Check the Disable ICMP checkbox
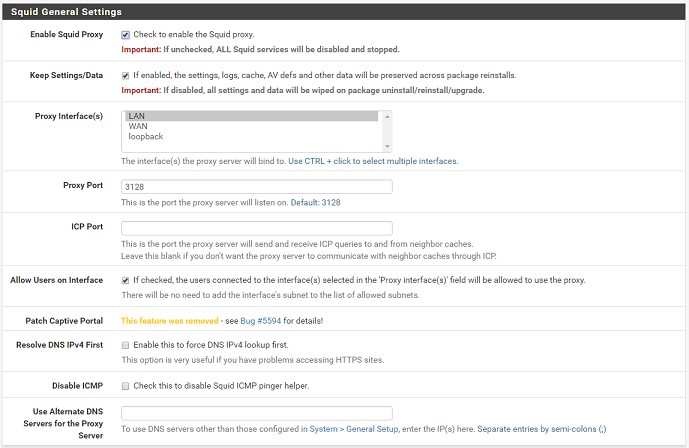The image size is (689, 448). tap(125, 386)
